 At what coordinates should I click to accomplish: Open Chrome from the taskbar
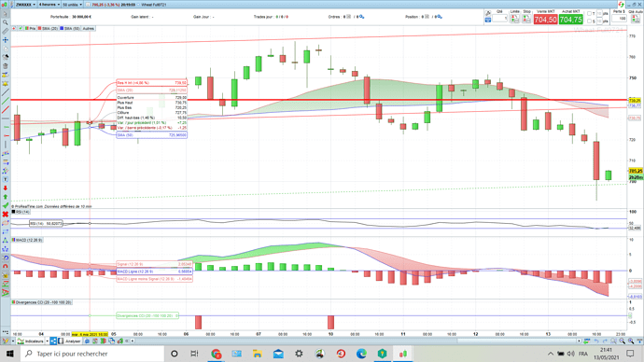tap(216, 354)
